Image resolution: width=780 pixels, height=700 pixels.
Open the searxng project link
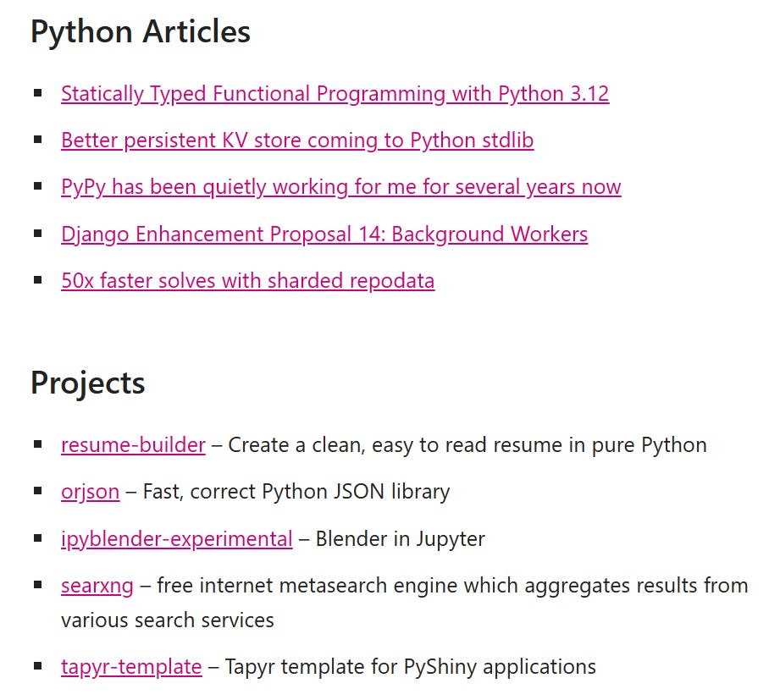click(97, 586)
